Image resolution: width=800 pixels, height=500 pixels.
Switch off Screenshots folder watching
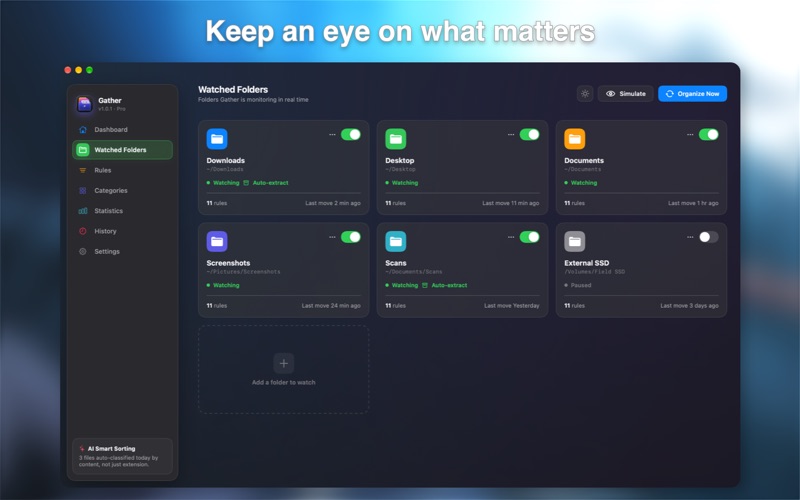point(351,237)
